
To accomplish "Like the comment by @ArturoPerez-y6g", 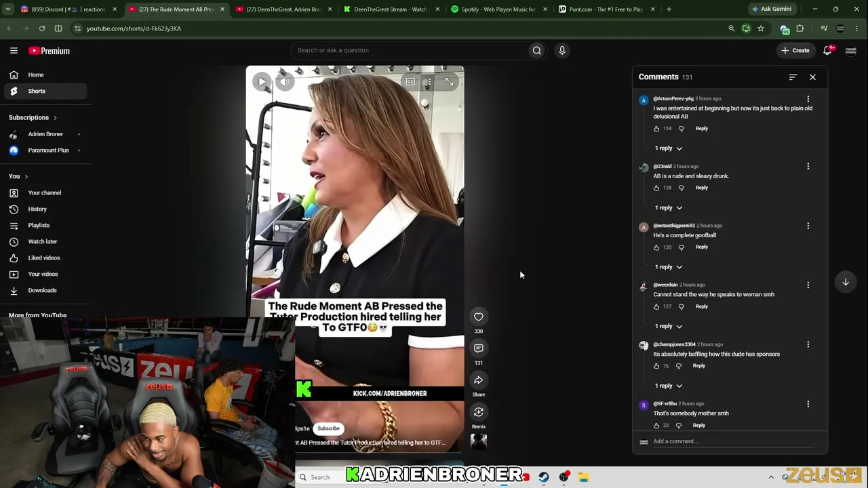I will [x=656, y=129].
